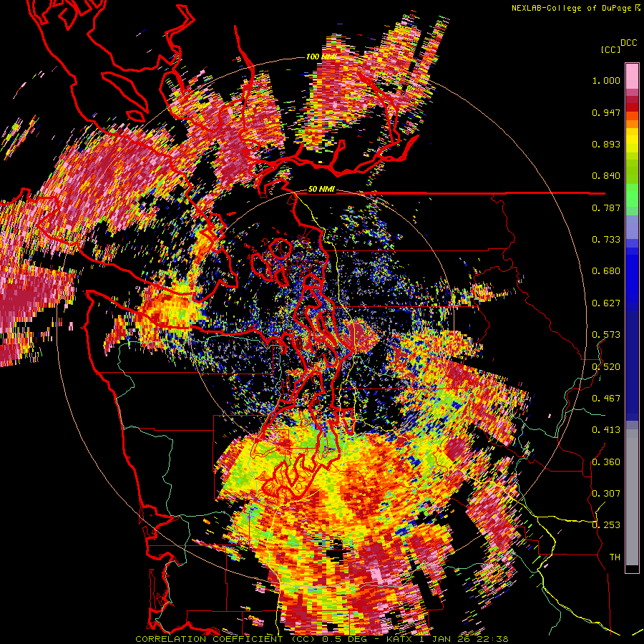The width and height of the screenshot is (644, 644).
Task: Click the 0.680 value on color scale
Action: 606,271
